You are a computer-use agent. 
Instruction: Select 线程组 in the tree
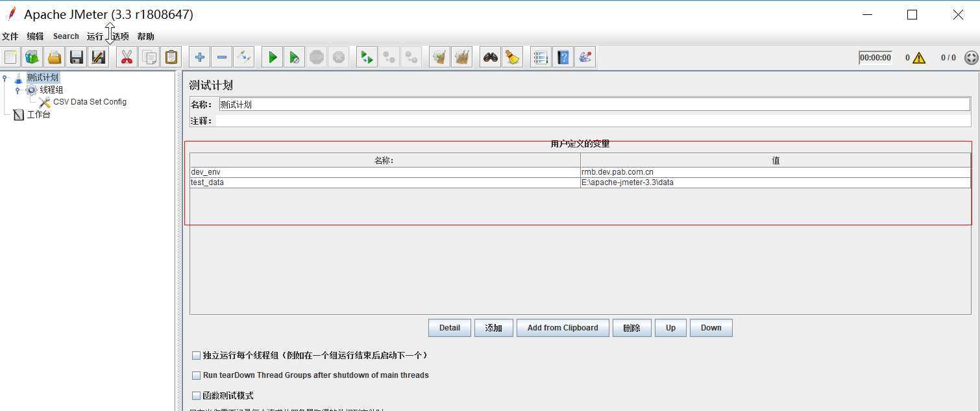(51, 90)
